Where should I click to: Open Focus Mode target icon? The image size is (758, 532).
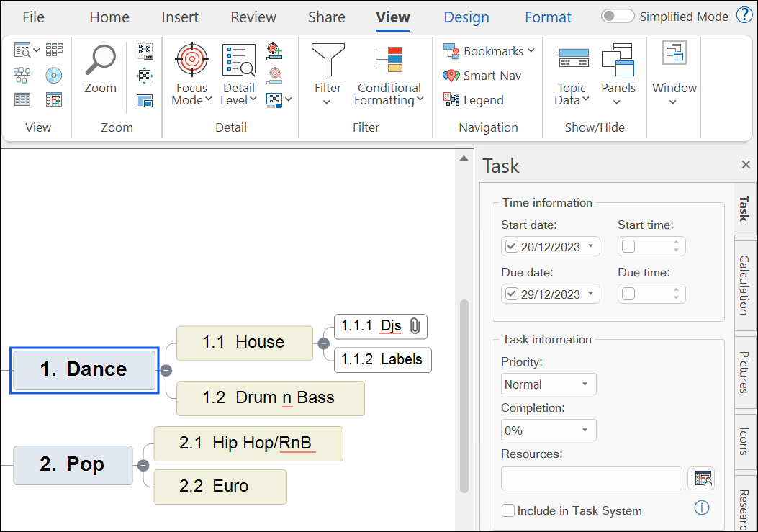point(192,60)
